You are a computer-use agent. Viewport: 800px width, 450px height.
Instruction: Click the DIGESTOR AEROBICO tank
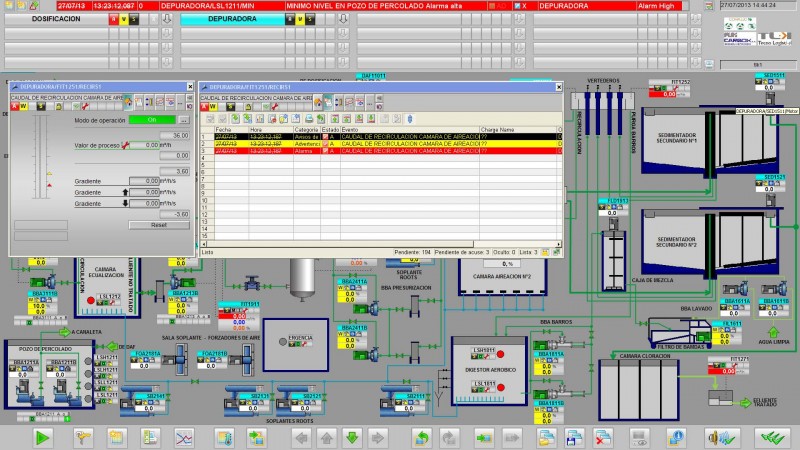point(490,371)
